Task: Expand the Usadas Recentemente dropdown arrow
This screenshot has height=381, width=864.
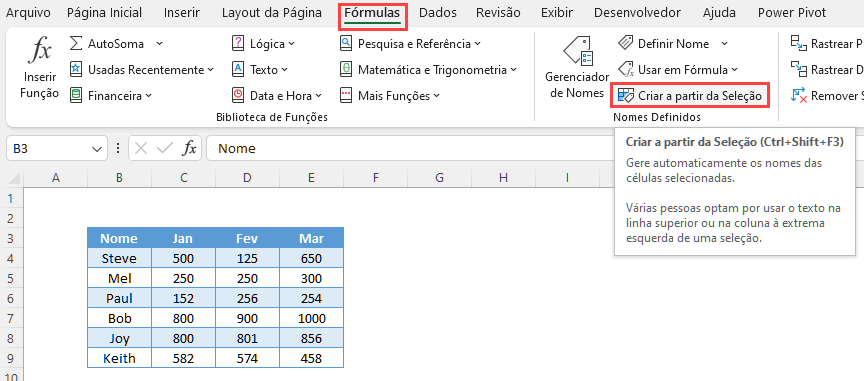Action: click(210, 70)
